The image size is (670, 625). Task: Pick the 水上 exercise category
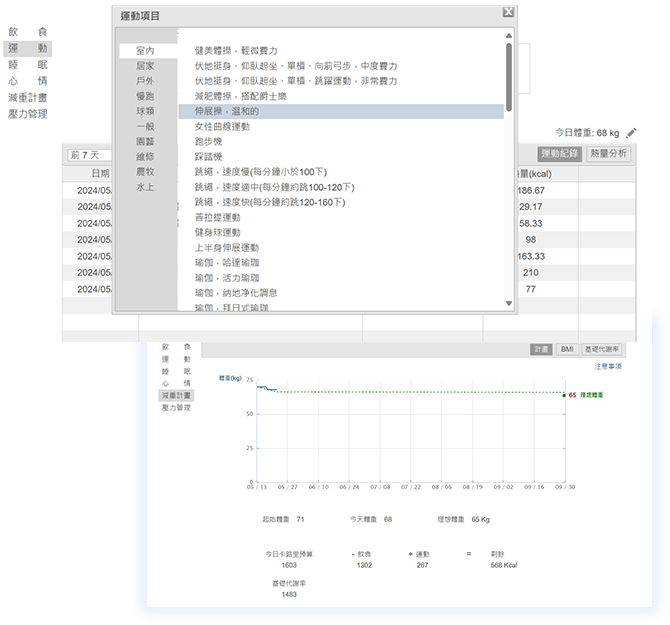click(x=145, y=187)
